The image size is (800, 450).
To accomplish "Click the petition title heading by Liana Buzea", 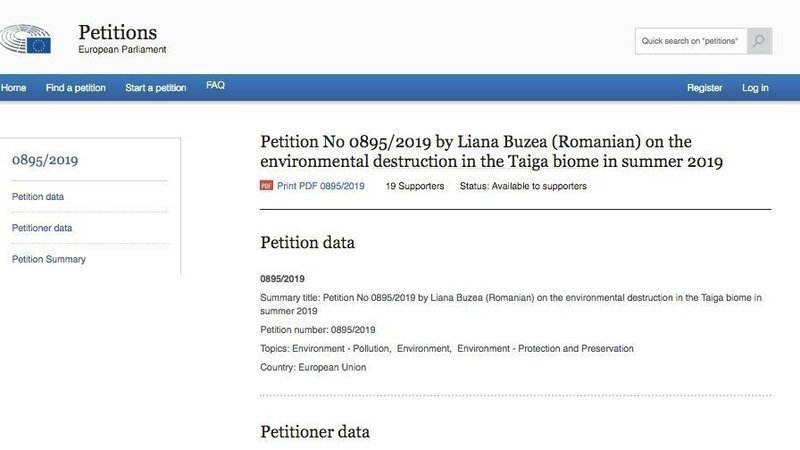I will 490,151.
